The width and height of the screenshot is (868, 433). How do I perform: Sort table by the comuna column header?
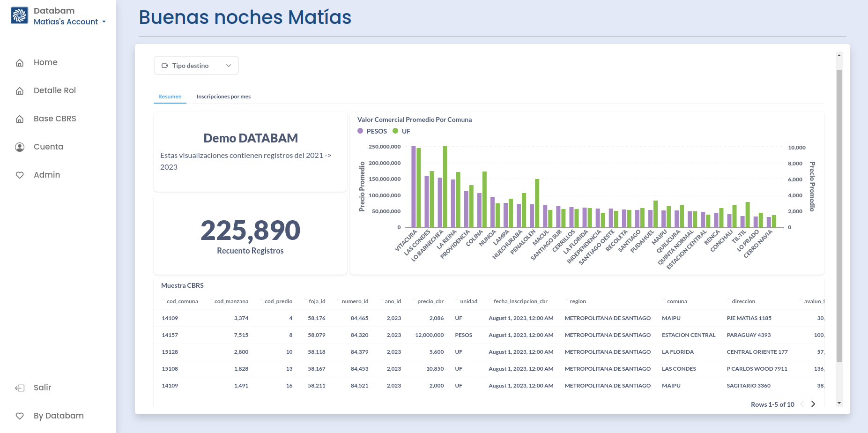point(676,301)
